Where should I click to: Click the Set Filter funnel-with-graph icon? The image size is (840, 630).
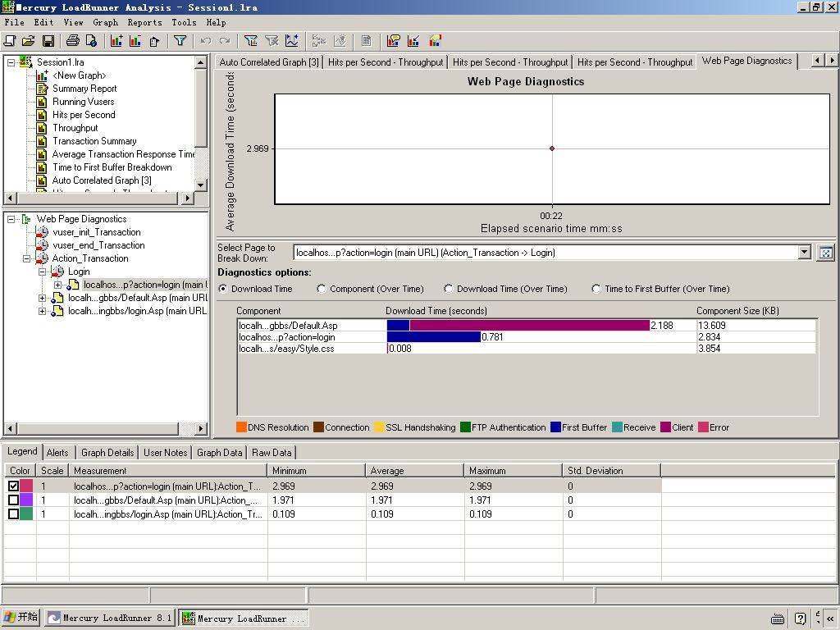(x=250, y=41)
